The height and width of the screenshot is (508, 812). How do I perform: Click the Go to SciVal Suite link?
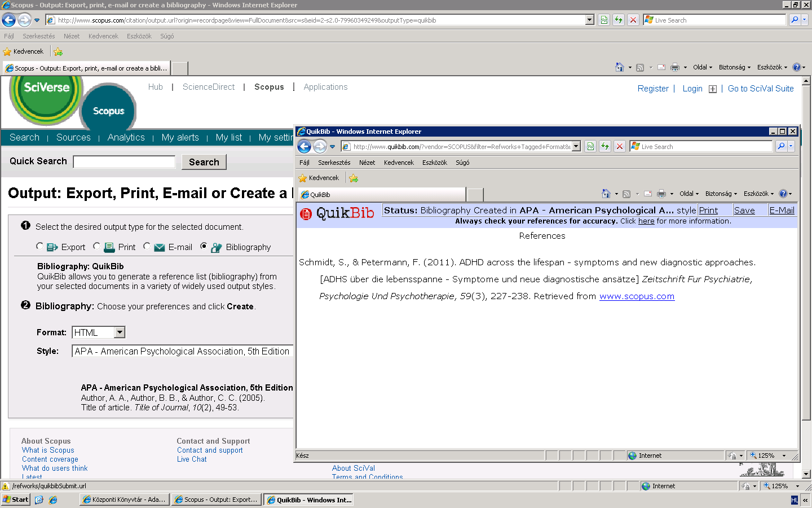[761, 89]
